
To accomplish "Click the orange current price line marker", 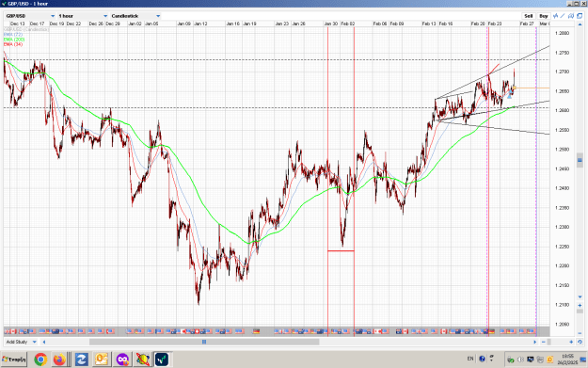I will [514, 88].
